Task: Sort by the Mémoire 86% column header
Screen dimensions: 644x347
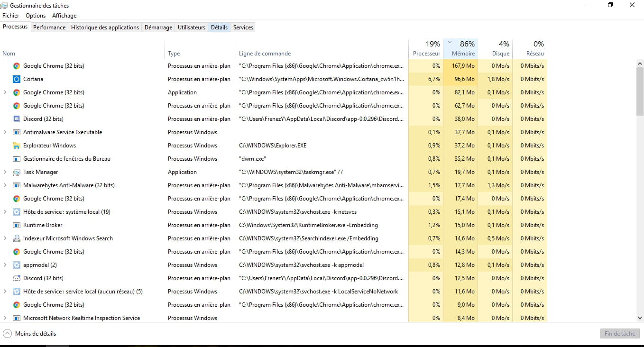Action: 460,49
